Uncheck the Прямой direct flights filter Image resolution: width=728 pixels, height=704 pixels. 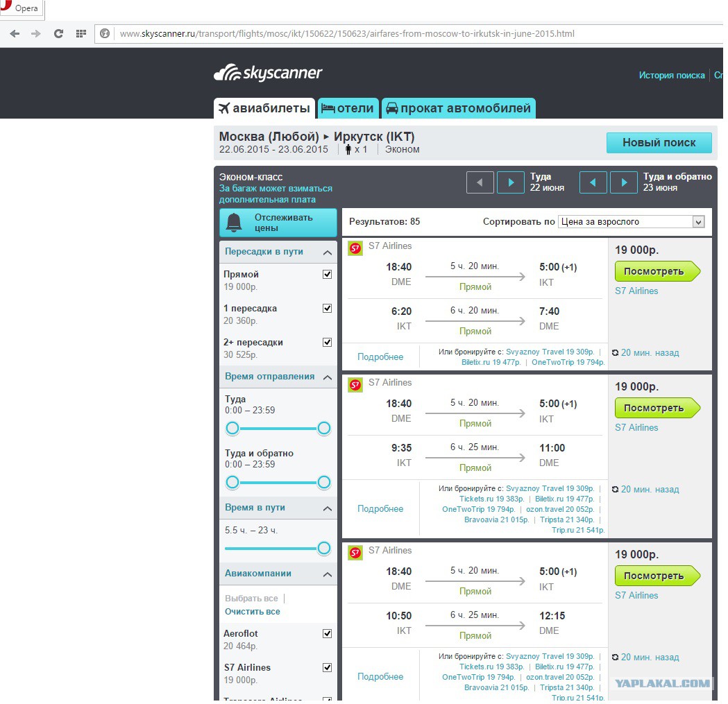(x=328, y=274)
